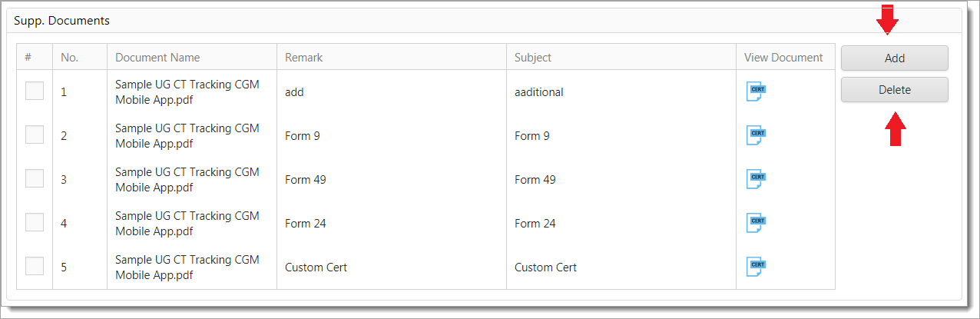View the Form 49 document icon

click(757, 179)
